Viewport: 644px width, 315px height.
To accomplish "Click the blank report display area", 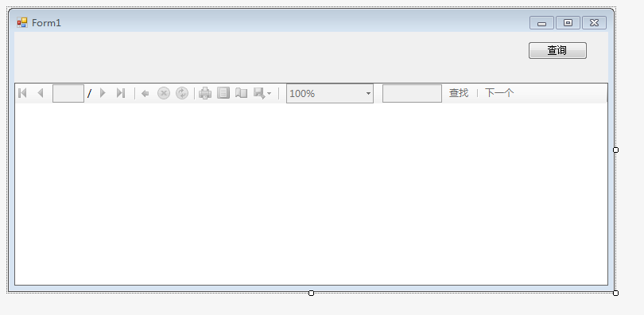I will (311, 194).
